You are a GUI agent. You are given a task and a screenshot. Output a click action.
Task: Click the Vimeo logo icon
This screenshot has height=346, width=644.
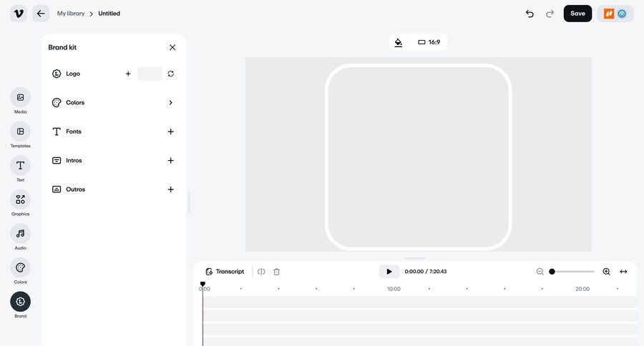point(19,14)
